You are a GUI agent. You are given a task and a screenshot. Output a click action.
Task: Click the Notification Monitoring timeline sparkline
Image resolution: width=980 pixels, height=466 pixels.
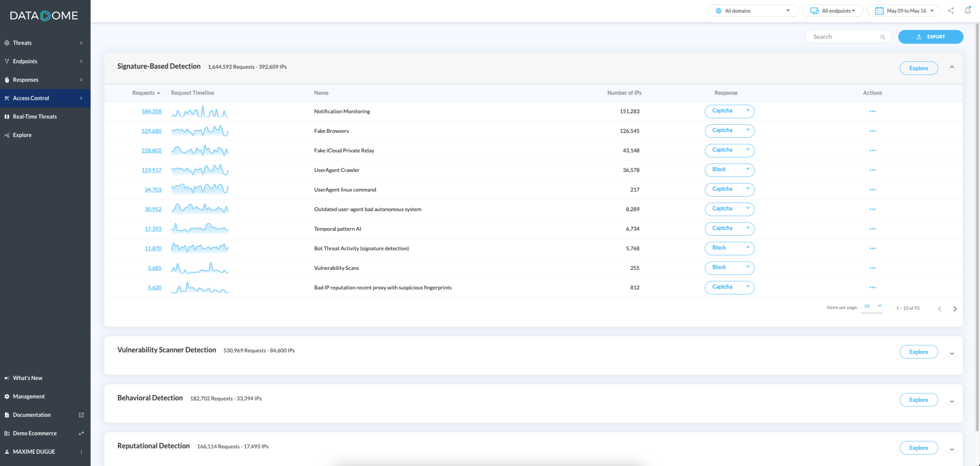click(x=200, y=111)
